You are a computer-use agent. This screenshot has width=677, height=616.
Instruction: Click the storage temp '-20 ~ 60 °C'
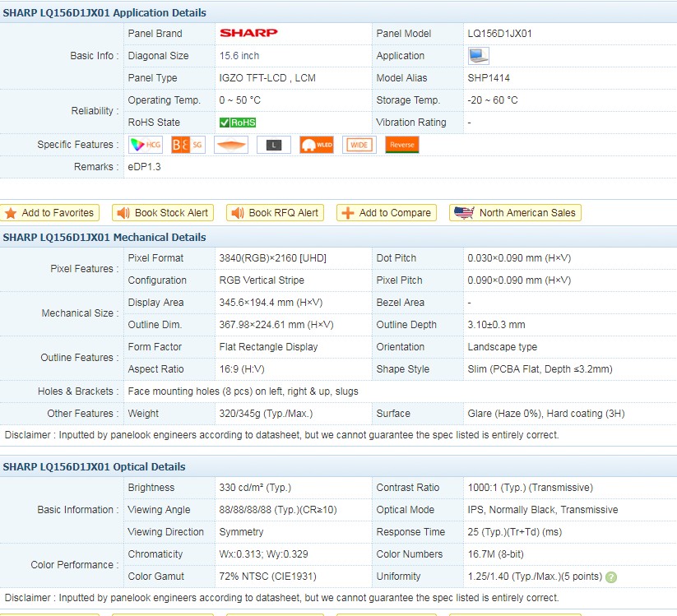click(x=493, y=100)
